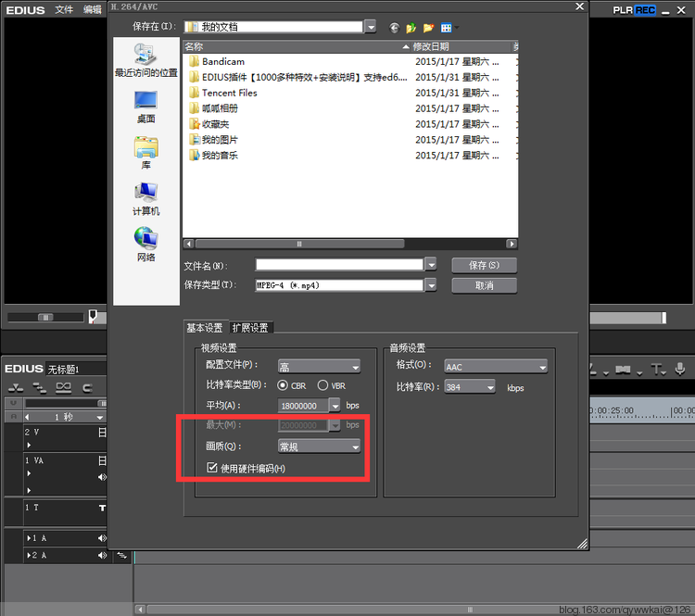The image size is (695, 616).
Task: Select the 网络 (Network) sidebar icon
Action: (145, 244)
